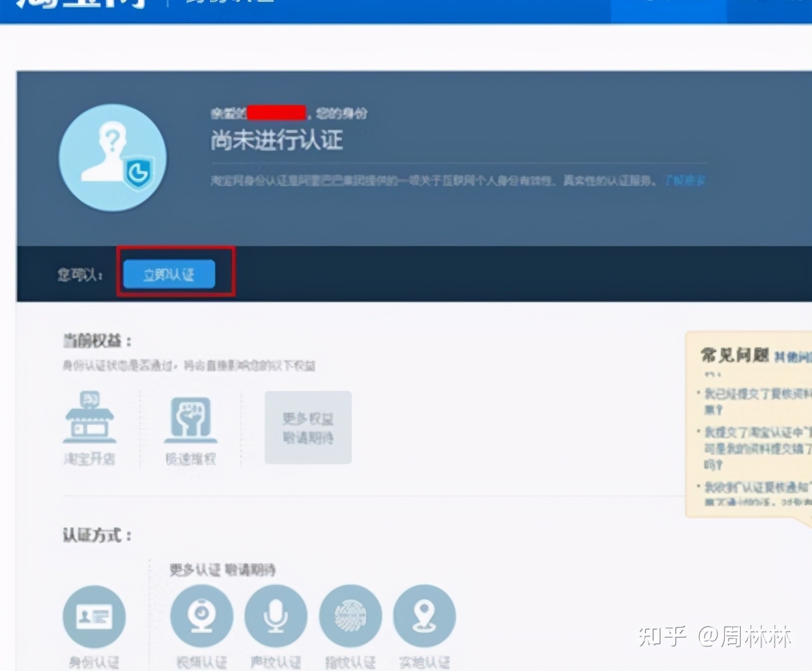Select the 实地认证 location pin verification icon

coord(425,615)
